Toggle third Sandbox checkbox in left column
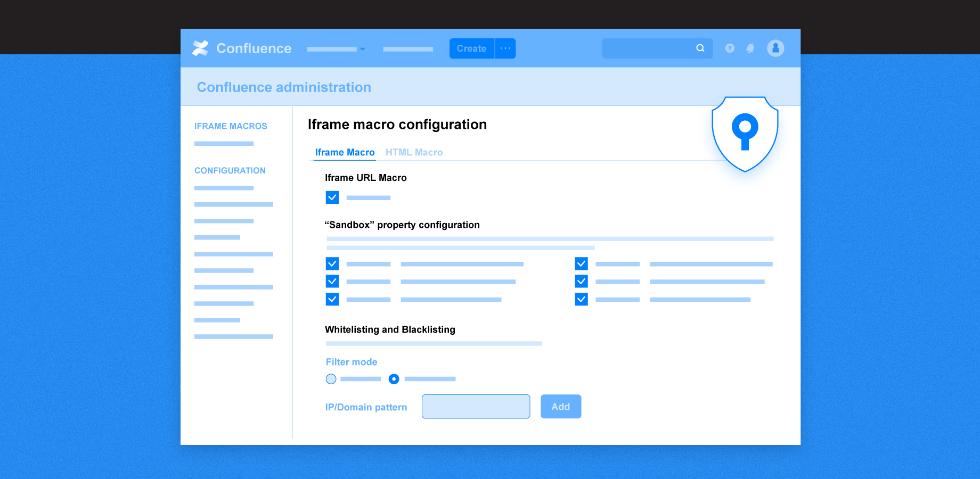The height and width of the screenshot is (479, 980). coord(332,299)
